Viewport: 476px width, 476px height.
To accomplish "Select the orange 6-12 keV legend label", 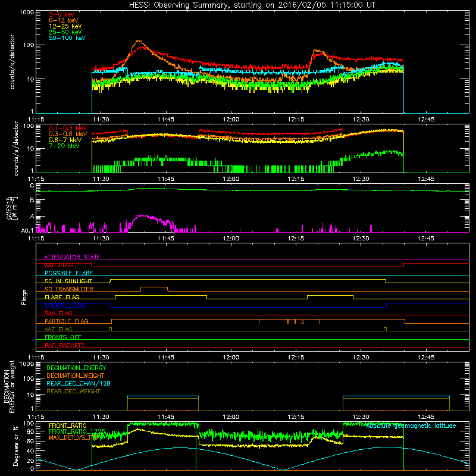I will (63, 20).
